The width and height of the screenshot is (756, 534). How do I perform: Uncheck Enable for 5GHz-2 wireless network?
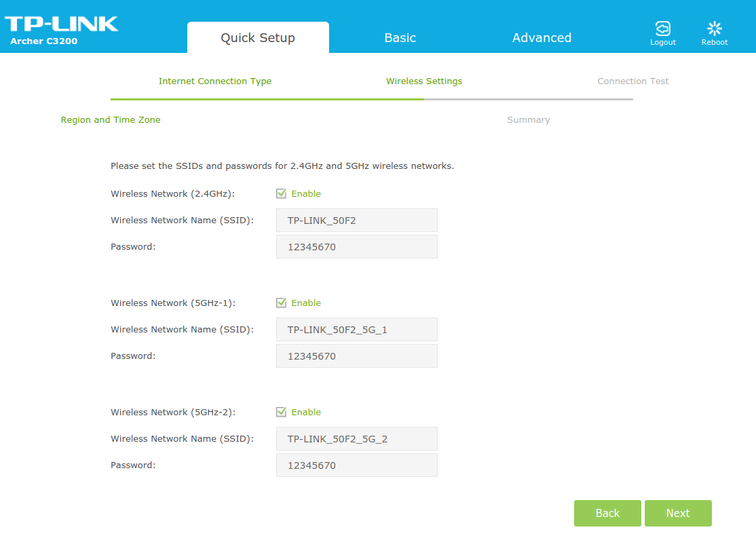click(x=282, y=413)
